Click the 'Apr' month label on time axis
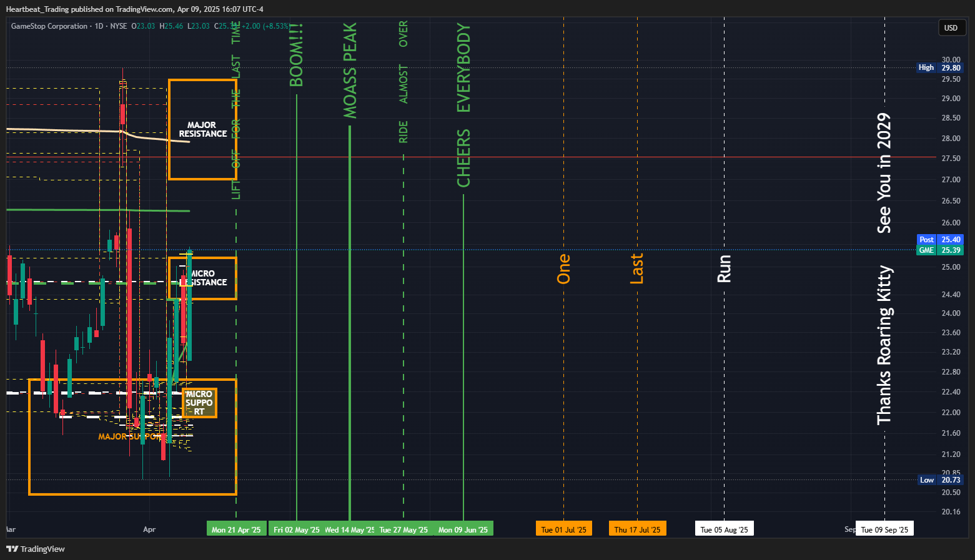This screenshot has width=975, height=560. (x=149, y=529)
